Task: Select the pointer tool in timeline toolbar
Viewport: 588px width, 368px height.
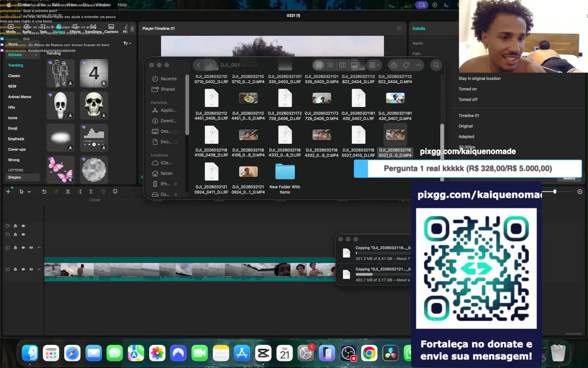Action: tap(21, 191)
